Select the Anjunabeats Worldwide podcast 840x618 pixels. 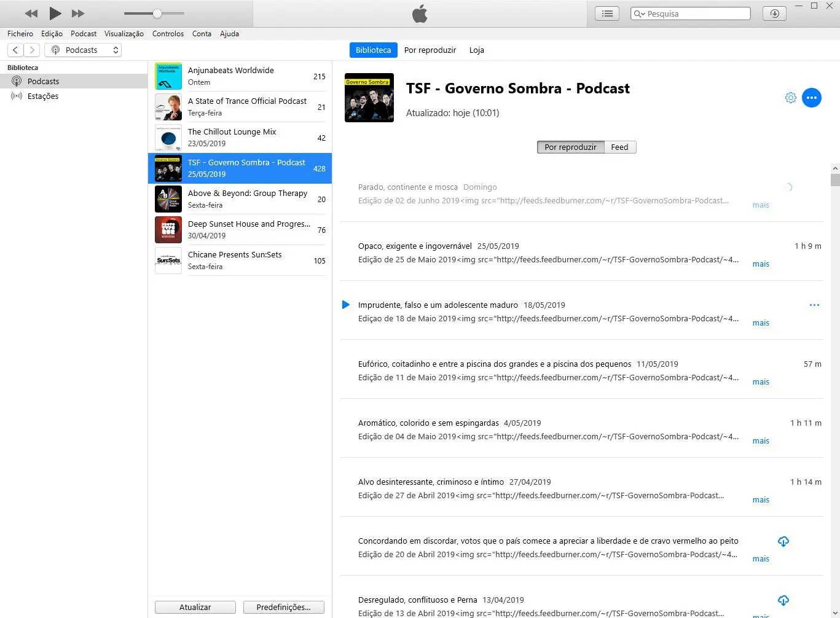coord(240,76)
